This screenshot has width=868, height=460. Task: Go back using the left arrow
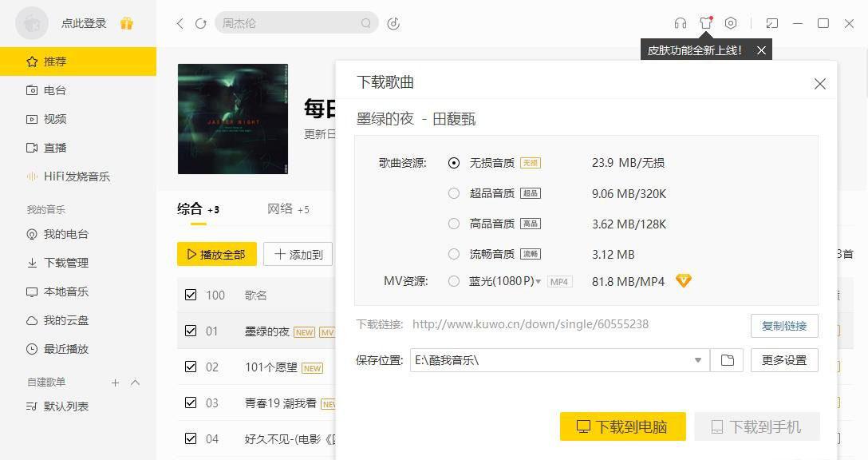click(180, 23)
